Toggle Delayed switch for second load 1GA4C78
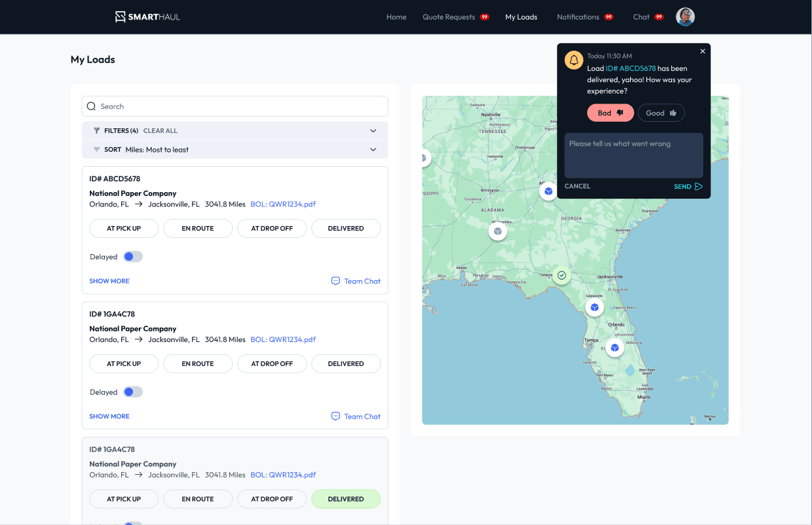812x525 pixels. tap(133, 392)
